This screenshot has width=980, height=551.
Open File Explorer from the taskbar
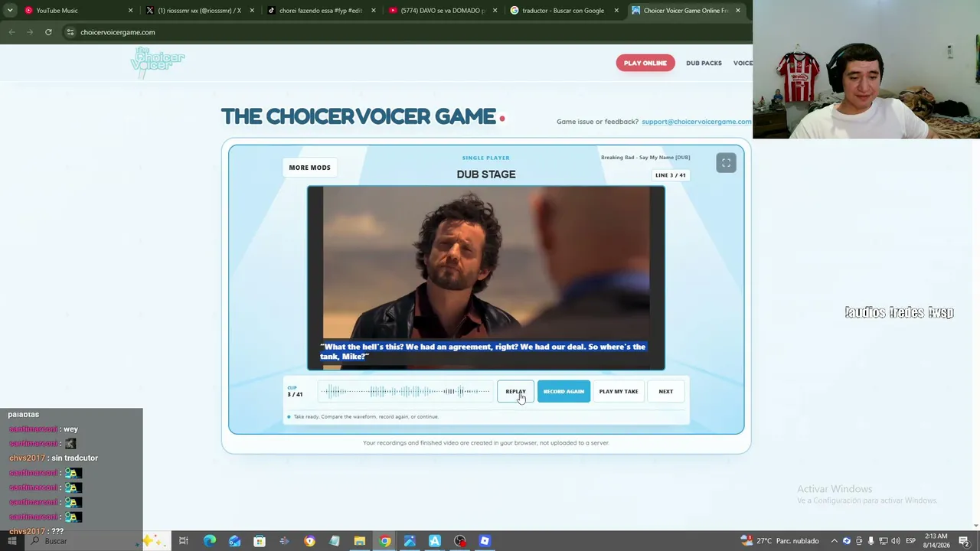[x=359, y=541]
